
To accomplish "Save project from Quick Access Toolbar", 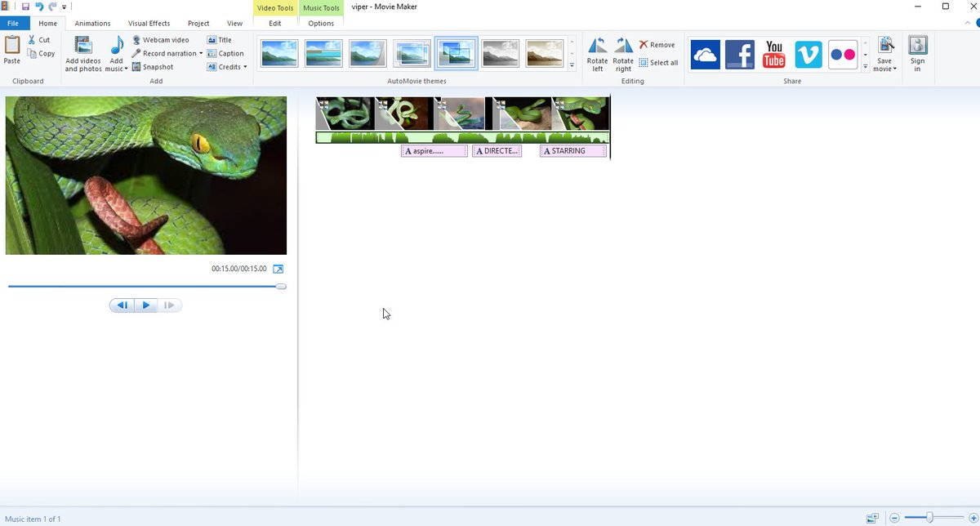I will pos(25,7).
